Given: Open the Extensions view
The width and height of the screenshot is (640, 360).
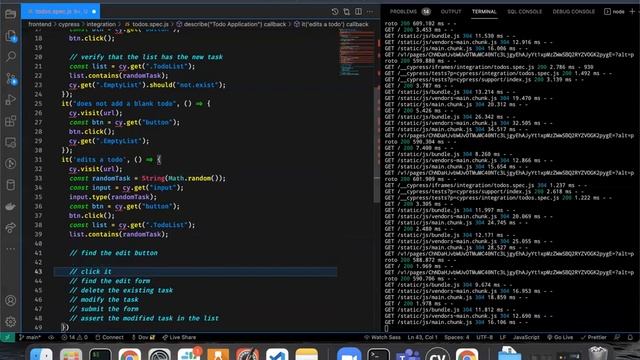Looking at the screenshot, I should coord(11,121).
